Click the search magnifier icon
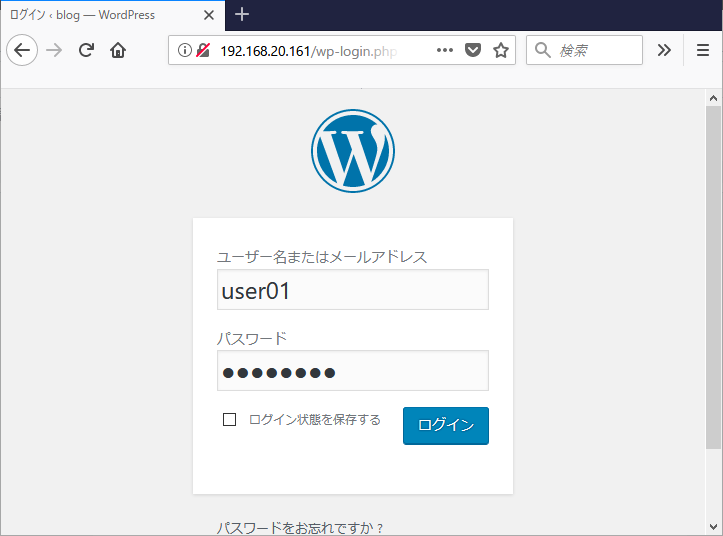 [543, 50]
